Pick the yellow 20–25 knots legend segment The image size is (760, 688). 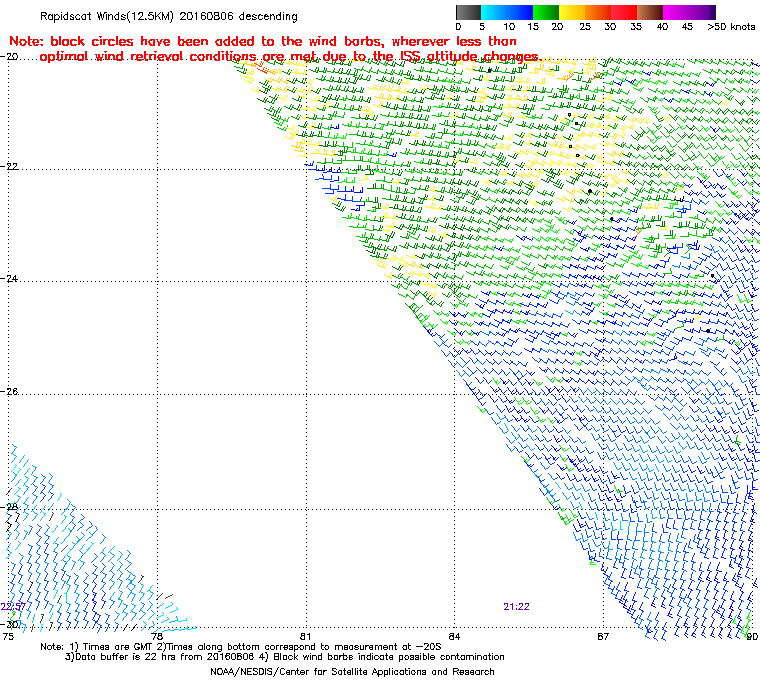pyautogui.click(x=572, y=12)
